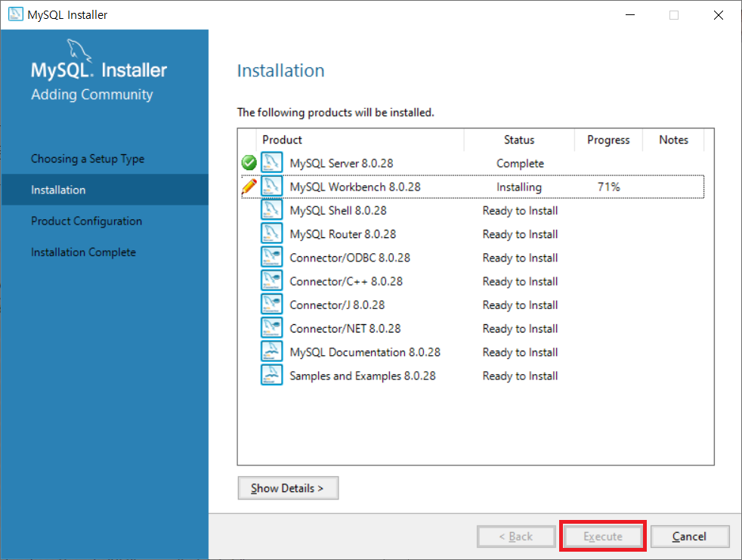
Task: Select the Connector/J 8.0.28 row text
Action: coord(338,305)
